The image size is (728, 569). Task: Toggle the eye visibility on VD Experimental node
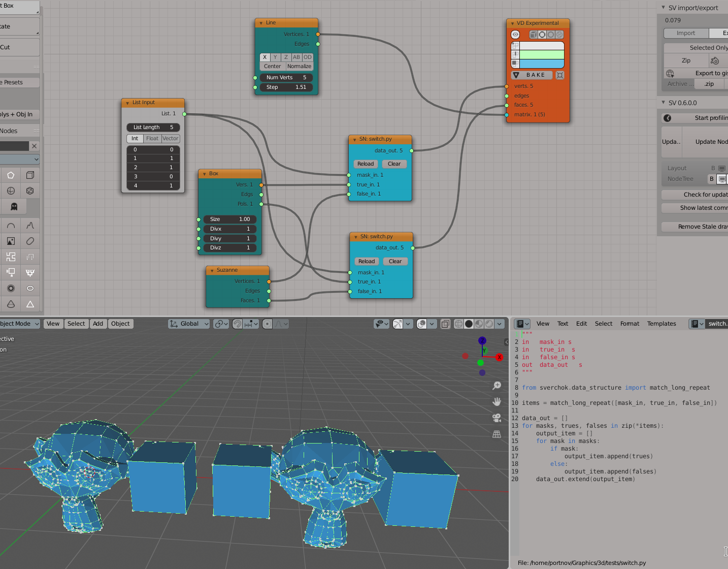pyautogui.click(x=515, y=35)
